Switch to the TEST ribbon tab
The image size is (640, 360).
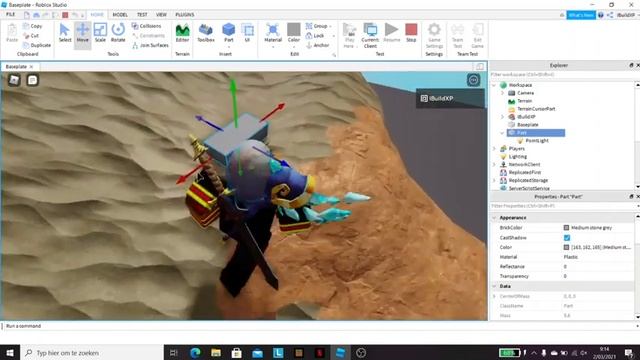pyautogui.click(x=142, y=15)
